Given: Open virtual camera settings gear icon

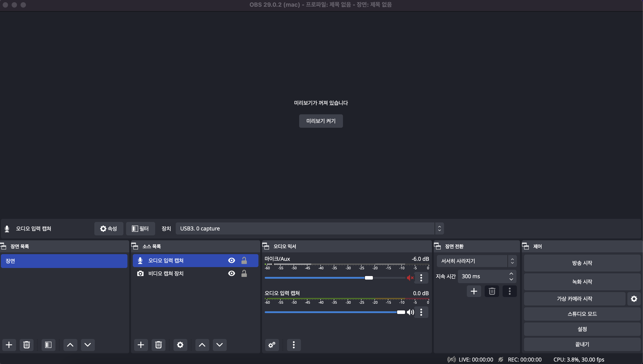Looking at the screenshot, I should [634, 299].
